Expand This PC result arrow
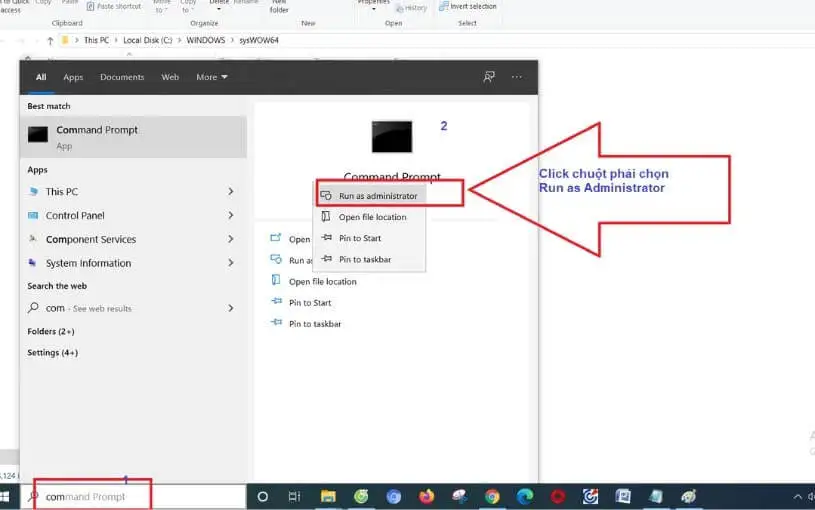Viewport: 815px width, 510px height. click(231, 191)
